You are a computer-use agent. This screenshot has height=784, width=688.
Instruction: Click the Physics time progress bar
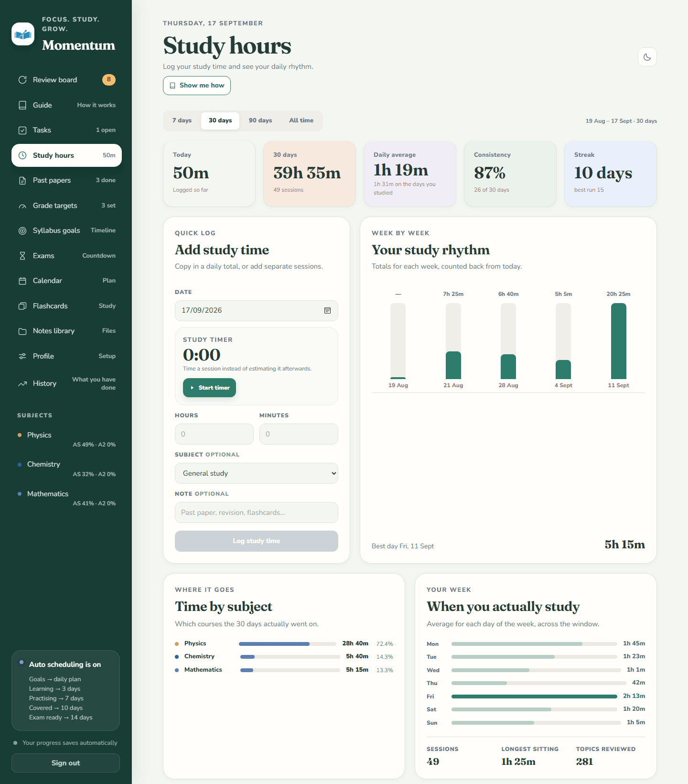[288, 644]
